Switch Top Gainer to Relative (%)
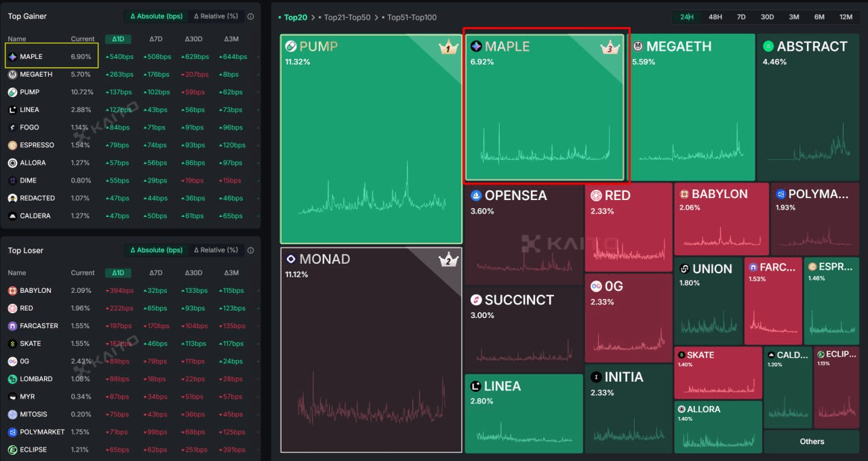Screen dimensions: 868x461 [216, 16]
